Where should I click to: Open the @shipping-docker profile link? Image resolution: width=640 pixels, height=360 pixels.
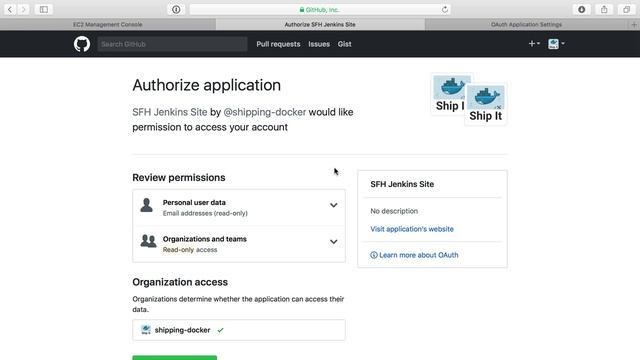point(264,112)
